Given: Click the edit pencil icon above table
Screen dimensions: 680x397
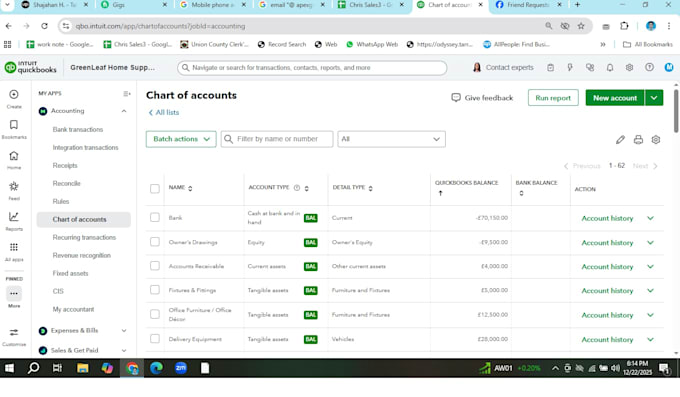Looking at the screenshot, I should [x=620, y=140].
